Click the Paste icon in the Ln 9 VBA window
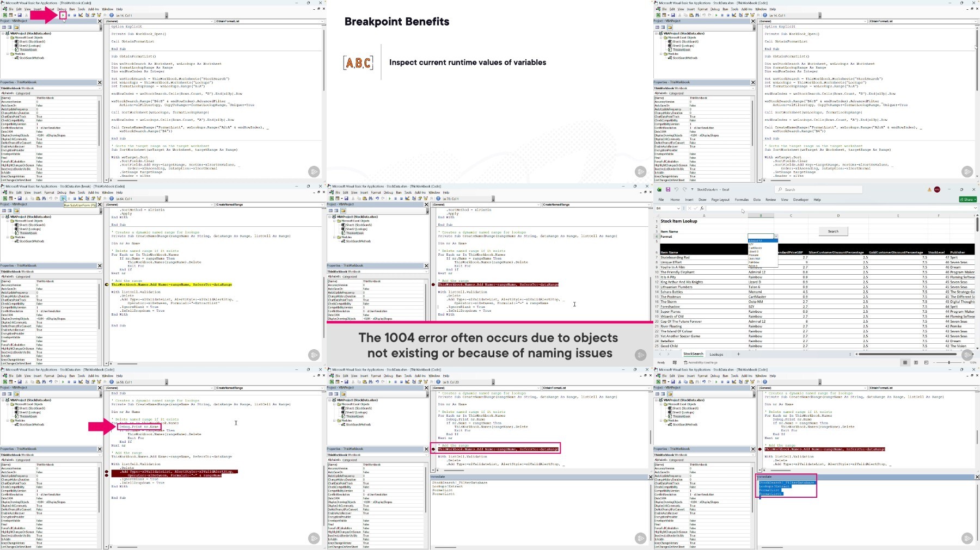Screen dimensions: 980x550 [x=365, y=382]
